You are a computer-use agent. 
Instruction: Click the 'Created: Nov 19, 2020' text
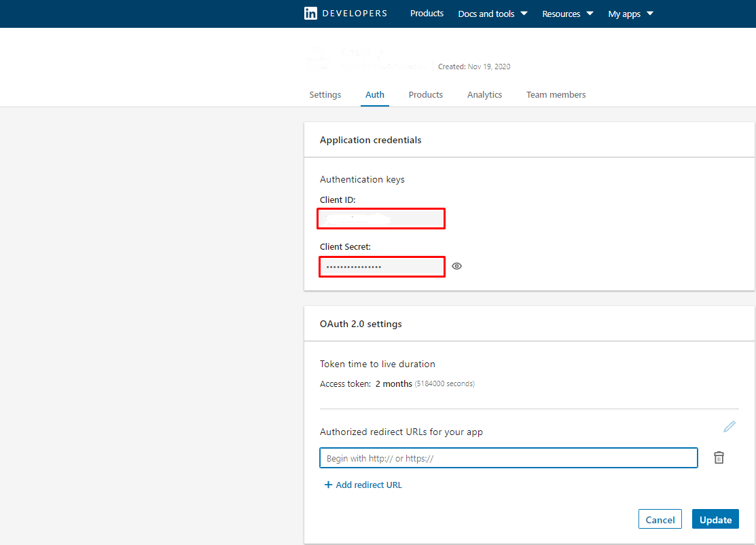[x=474, y=67]
